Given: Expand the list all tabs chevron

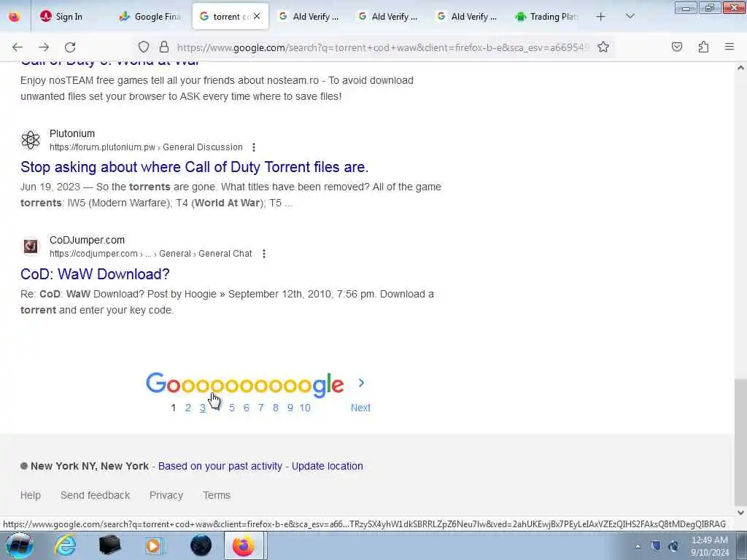Looking at the screenshot, I should 630,17.
